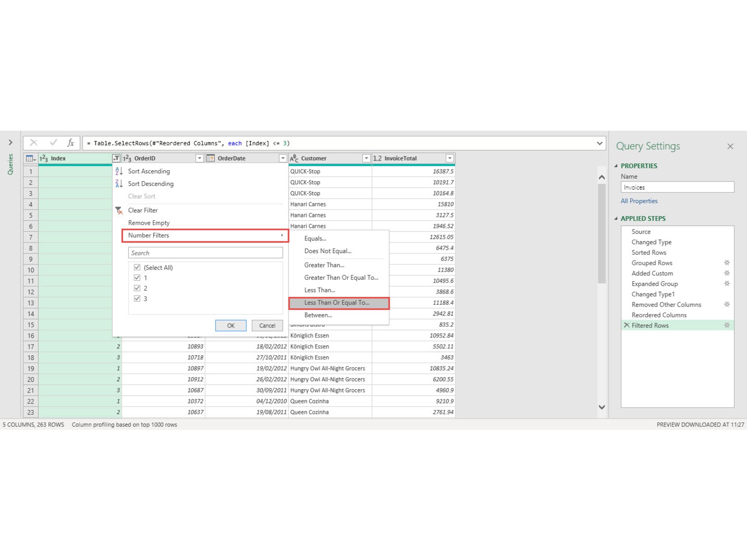Click the filter Search input box

[205, 253]
